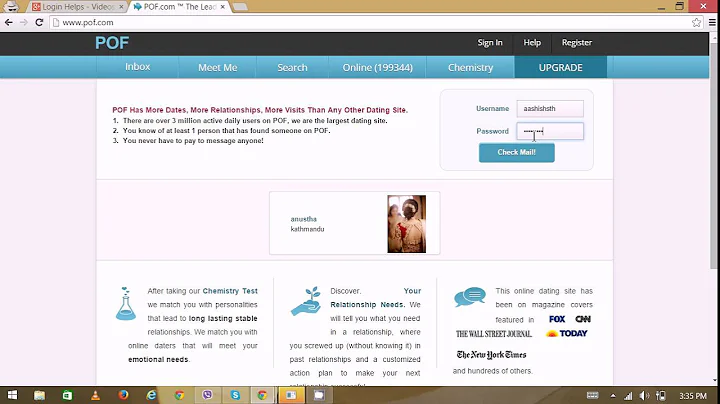The height and width of the screenshot is (404, 720).
Task: View Online (199344) users
Action: [377, 67]
